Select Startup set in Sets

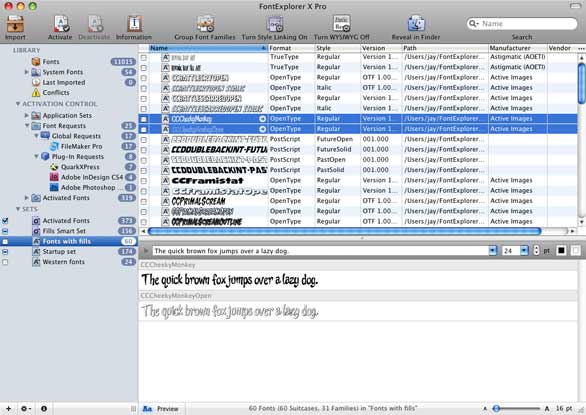[x=59, y=252]
